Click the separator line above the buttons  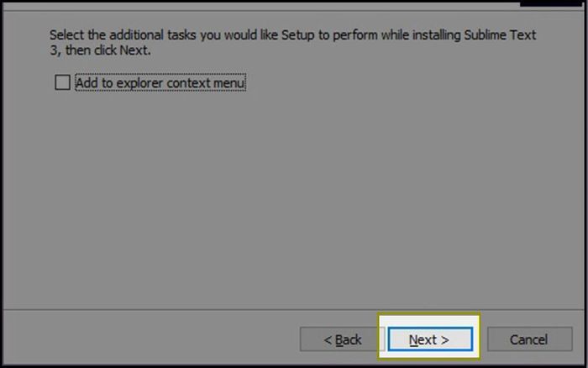(293, 310)
